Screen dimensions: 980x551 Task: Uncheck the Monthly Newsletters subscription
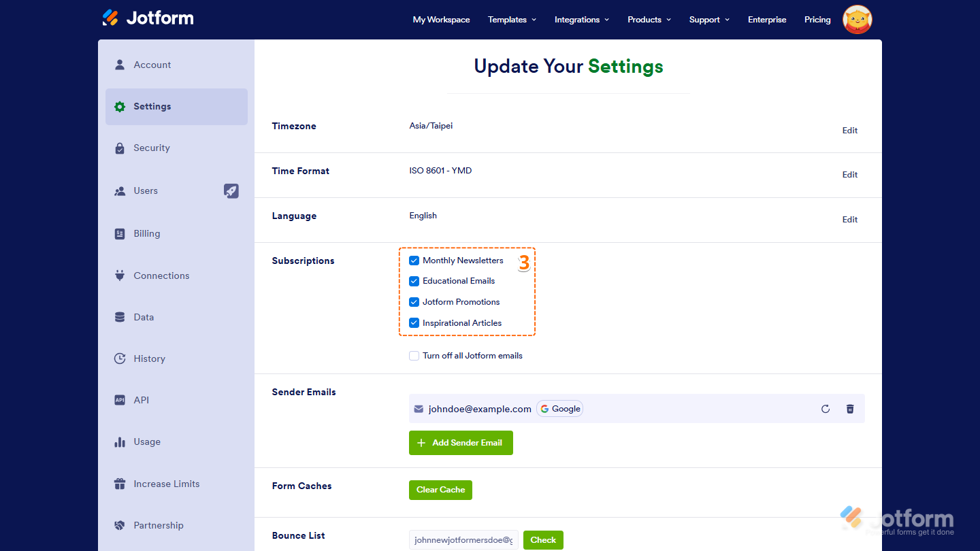pyautogui.click(x=414, y=260)
